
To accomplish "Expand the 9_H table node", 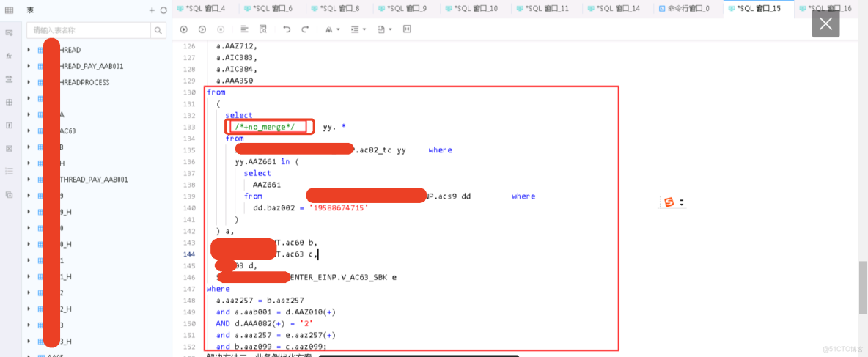I will [29, 211].
